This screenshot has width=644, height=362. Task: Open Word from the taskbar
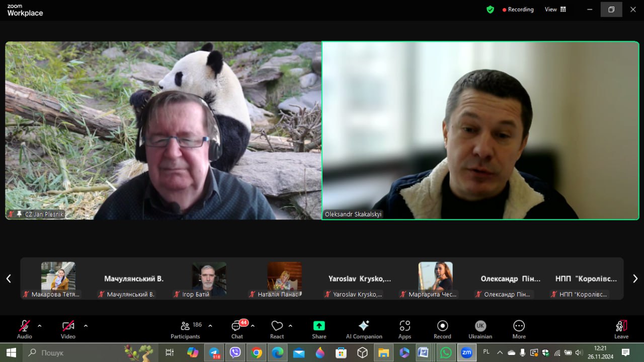(x=423, y=353)
